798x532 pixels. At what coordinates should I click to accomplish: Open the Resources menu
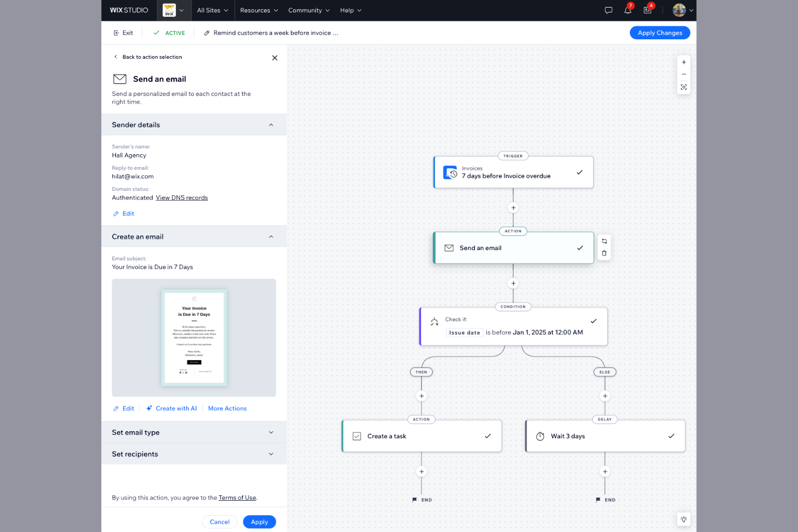pos(259,10)
